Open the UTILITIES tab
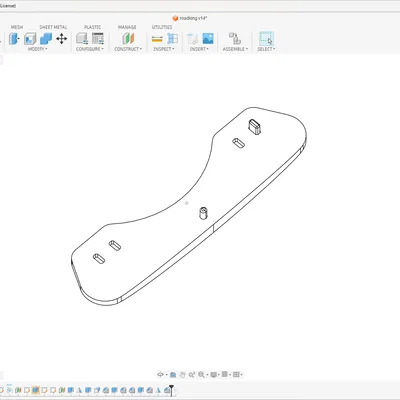Screen dimensions: 400x400 (x=162, y=27)
